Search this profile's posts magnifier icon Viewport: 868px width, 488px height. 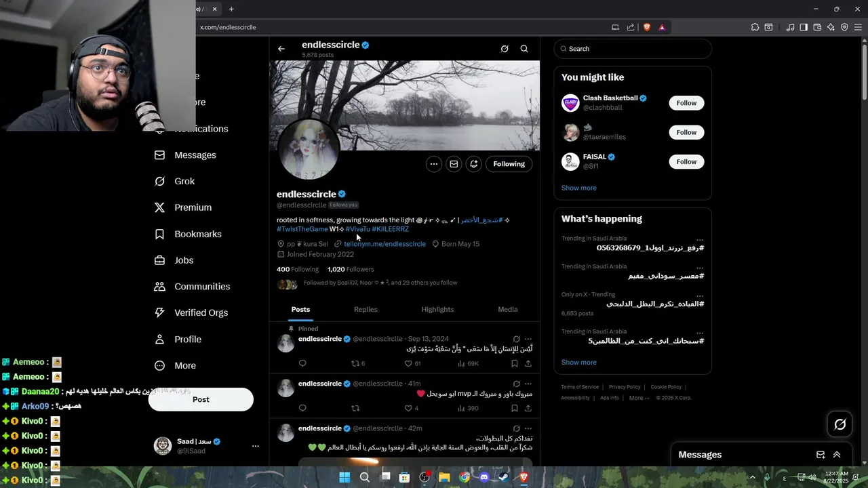click(x=524, y=49)
